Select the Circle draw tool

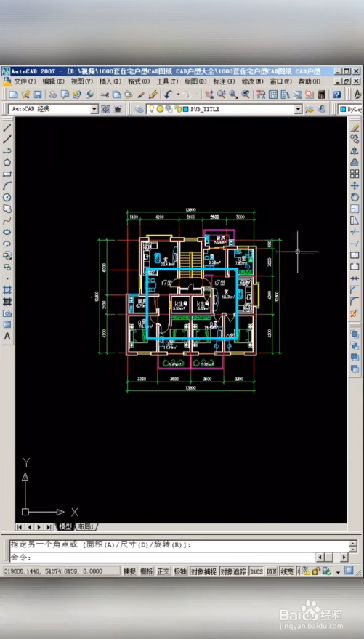[x=7, y=197]
